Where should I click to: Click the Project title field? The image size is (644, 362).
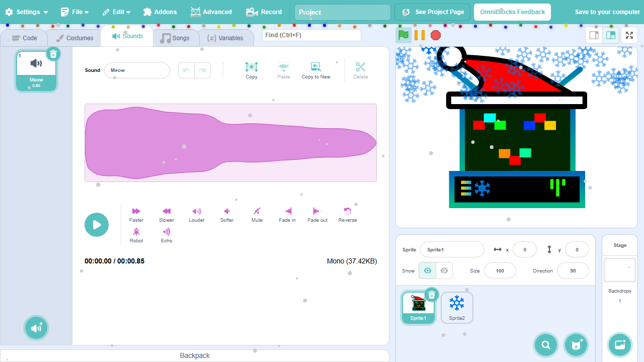pos(343,12)
